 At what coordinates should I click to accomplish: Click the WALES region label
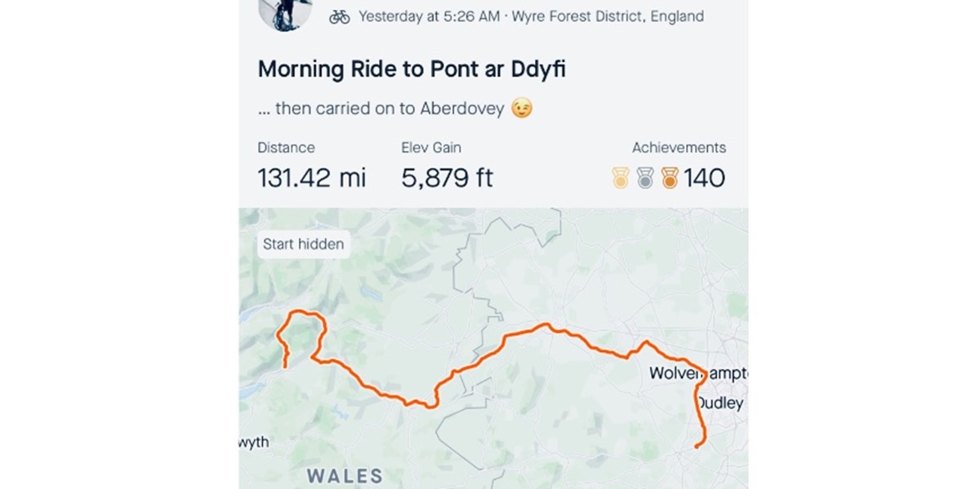coord(344,477)
